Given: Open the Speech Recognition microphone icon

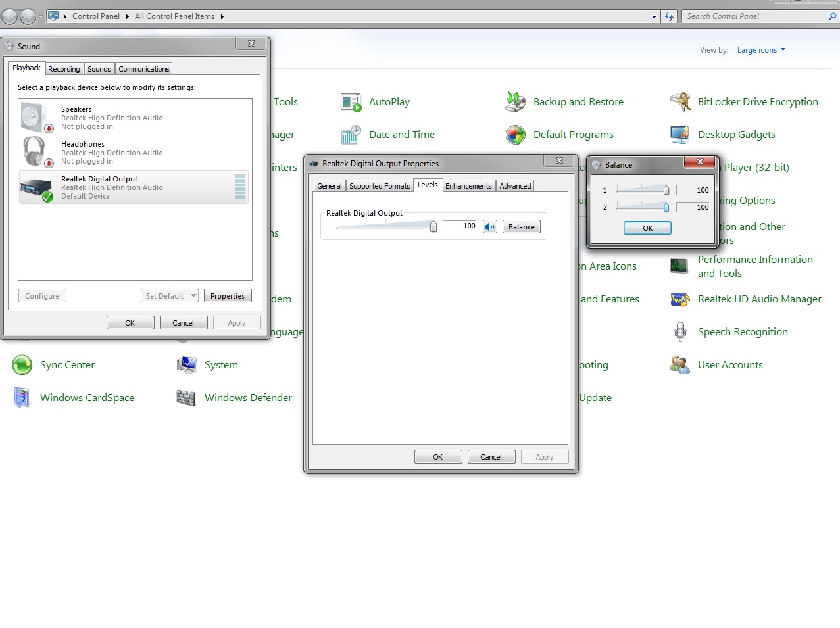Looking at the screenshot, I should [x=680, y=332].
